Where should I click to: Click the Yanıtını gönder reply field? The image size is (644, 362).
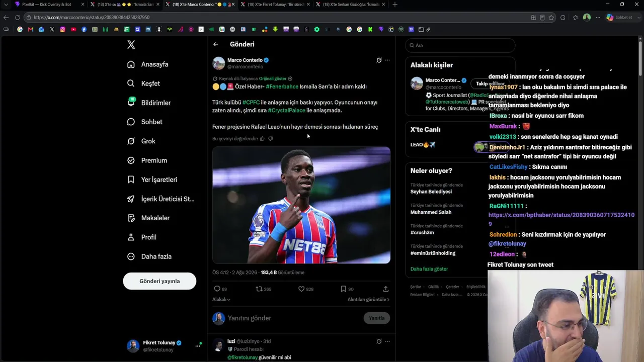tap(293, 318)
